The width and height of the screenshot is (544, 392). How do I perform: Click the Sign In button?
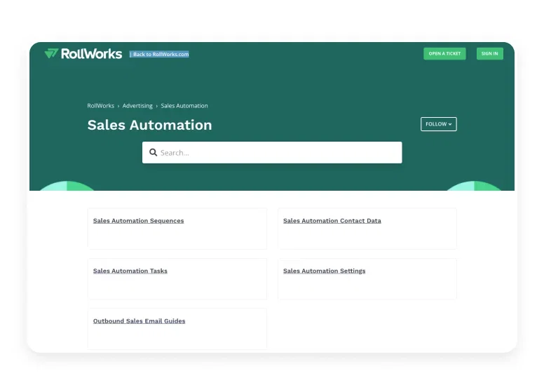coord(489,54)
